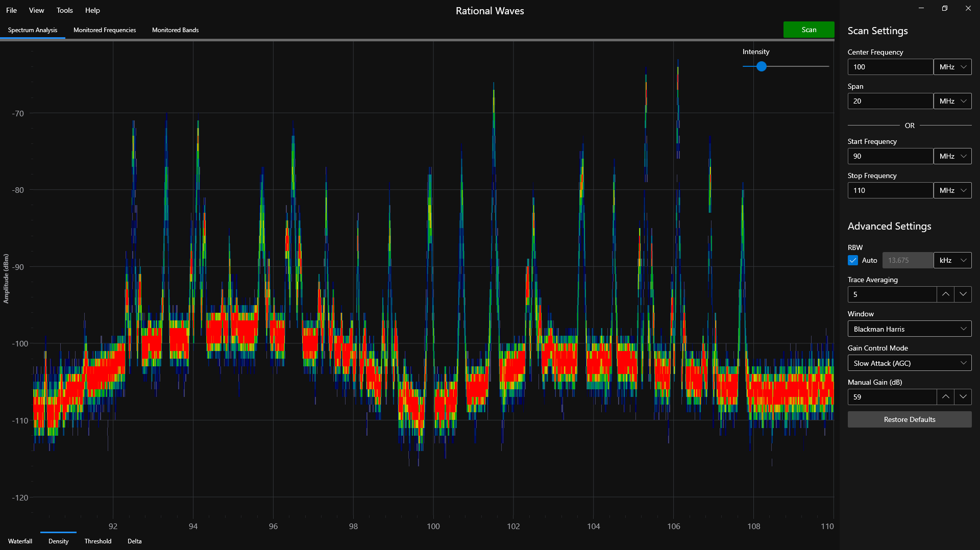Open the File menu

click(11, 10)
